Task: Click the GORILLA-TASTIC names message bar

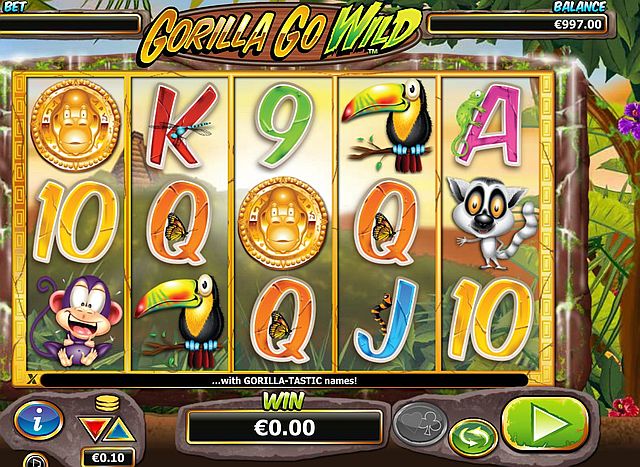Action: click(284, 381)
